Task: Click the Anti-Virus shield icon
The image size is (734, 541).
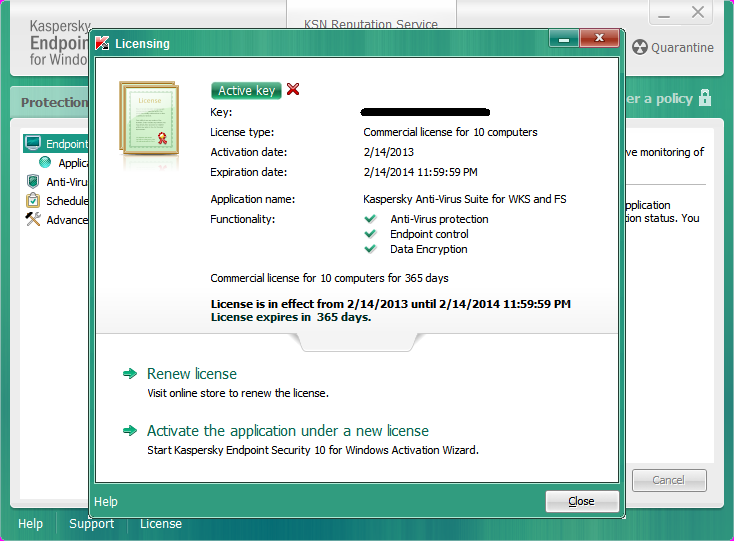Action: click(33, 182)
